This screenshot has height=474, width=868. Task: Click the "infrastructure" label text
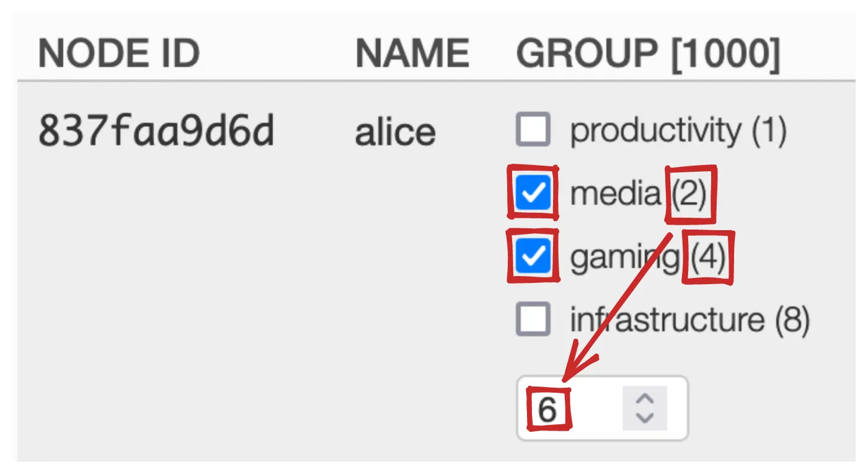coord(666,320)
